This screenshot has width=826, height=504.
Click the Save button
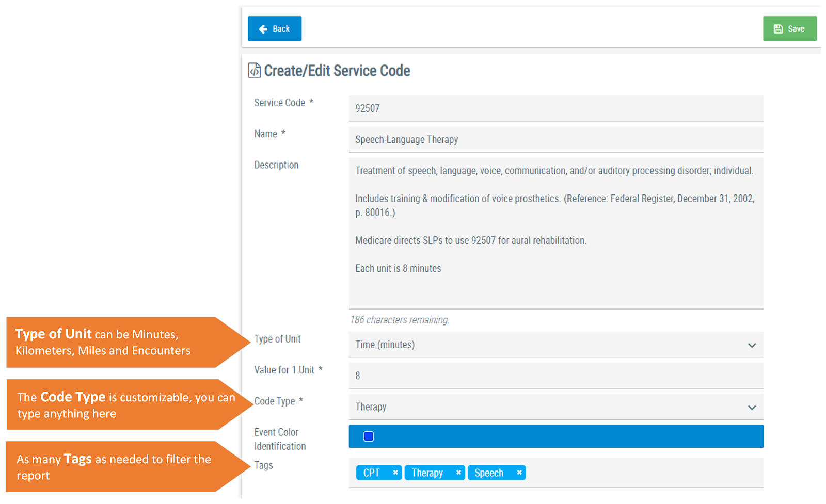point(790,28)
